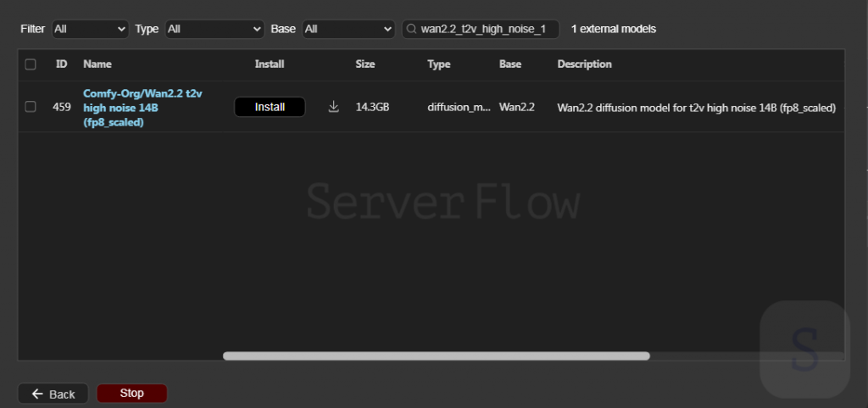Click the red Stop button
The height and width of the screenshot is (408, 868).
[x=131, y=393]
